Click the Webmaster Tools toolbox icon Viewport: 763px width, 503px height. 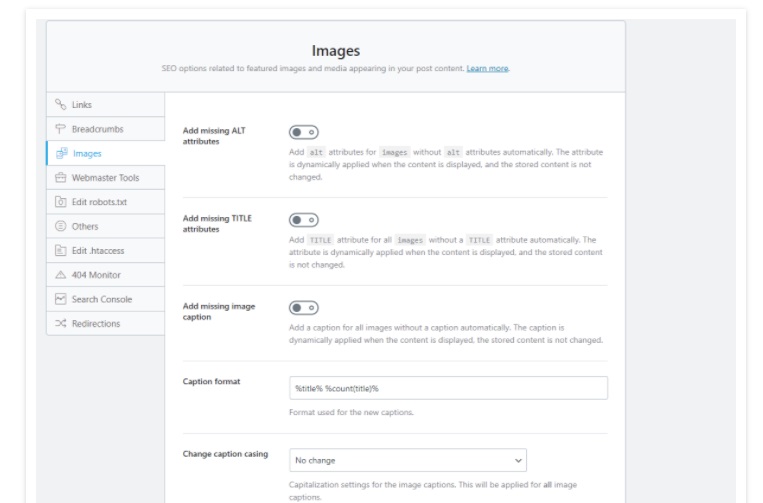pyautogui.click(x=60, y=178)
